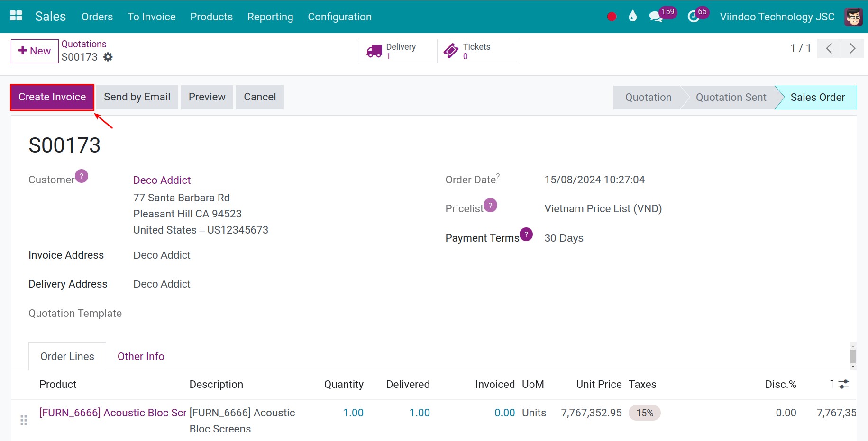This screenshot has width=868, height=441.
Task: Sort by Quantity column header
Action: pos(344,384)
